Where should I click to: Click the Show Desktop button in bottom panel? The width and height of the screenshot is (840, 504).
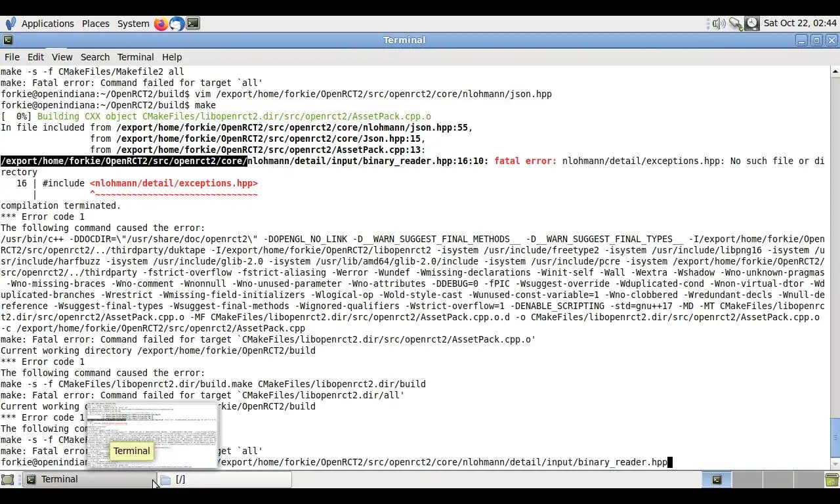click(7, 480)
